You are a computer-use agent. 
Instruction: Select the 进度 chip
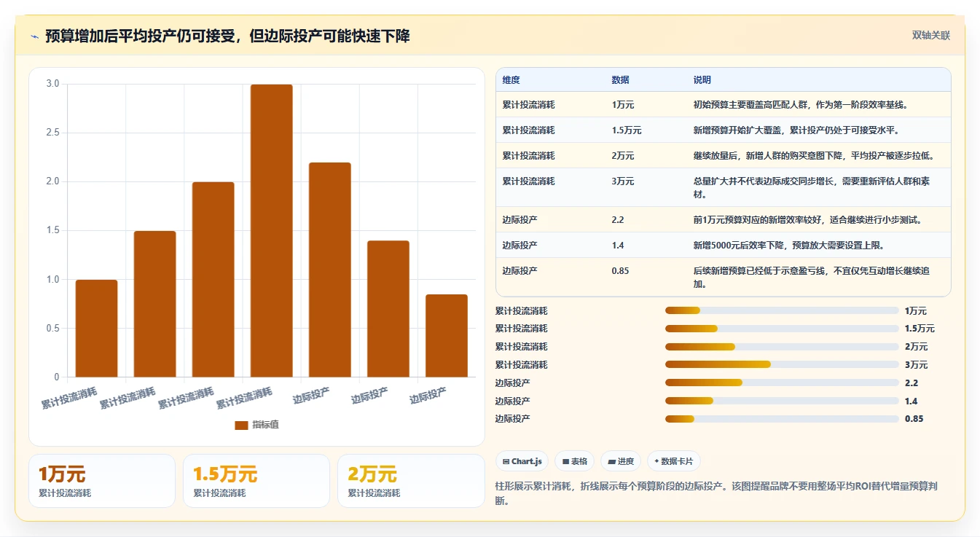621,461
